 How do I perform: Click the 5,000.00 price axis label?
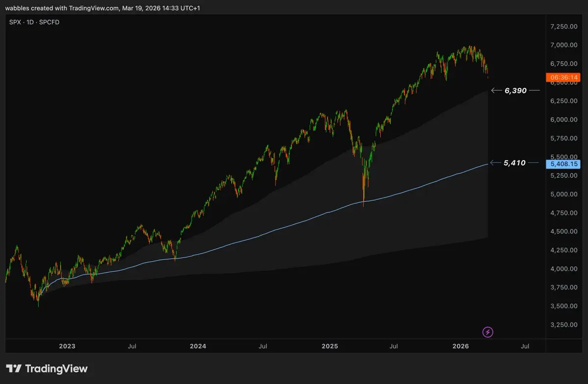coord(563,194)
